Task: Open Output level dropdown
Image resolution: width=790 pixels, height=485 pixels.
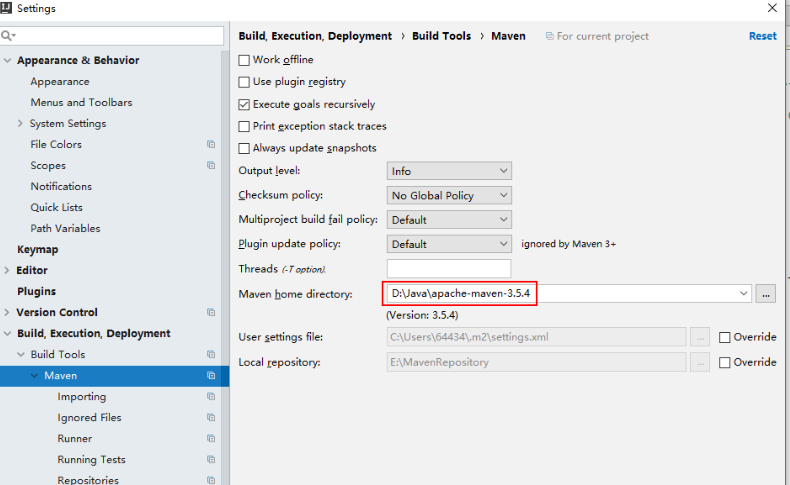Action: point(449,171)
